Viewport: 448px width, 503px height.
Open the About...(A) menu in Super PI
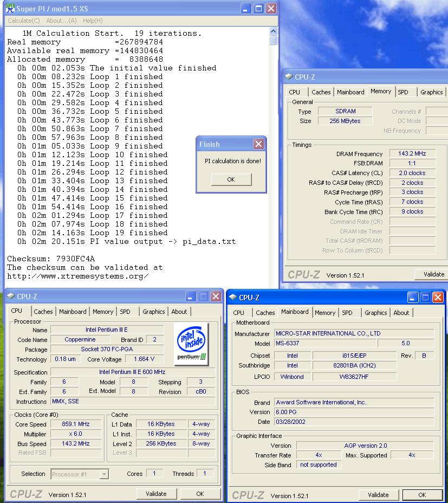tap(61, 21)
